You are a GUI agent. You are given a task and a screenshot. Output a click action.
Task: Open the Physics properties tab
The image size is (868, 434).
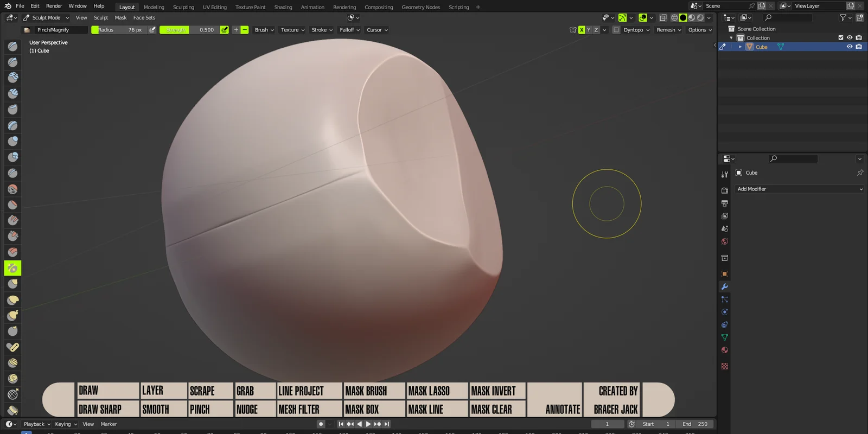(724, 312)
